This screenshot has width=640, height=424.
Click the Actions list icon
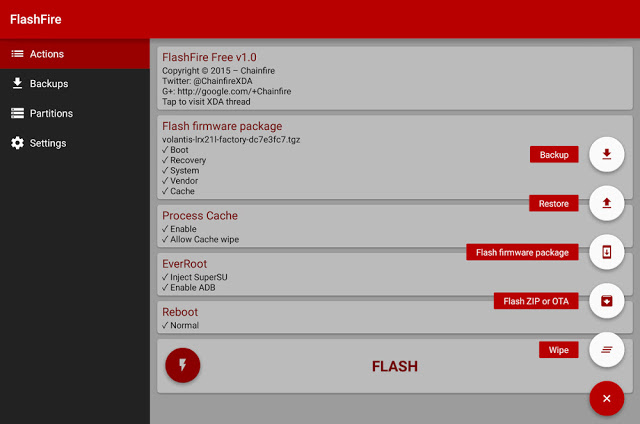(17, 54)
